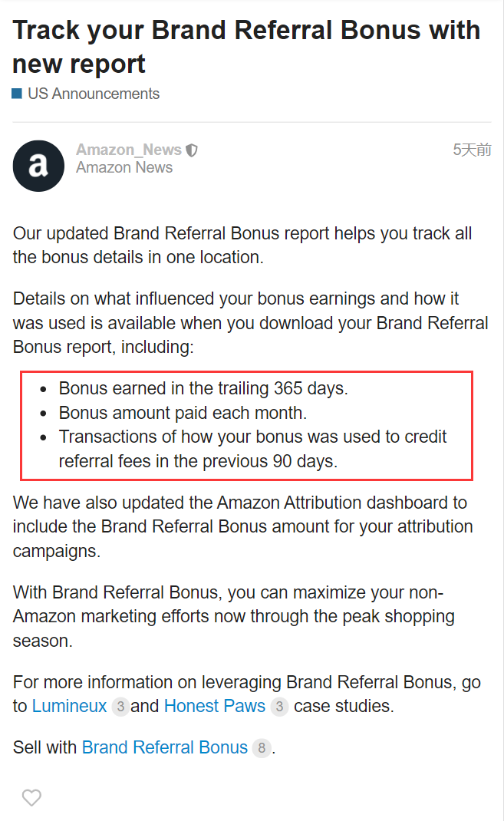The width and height of the screenshot is (504, 821).
Task: Like the post with the heart icon
Action: 31,797
